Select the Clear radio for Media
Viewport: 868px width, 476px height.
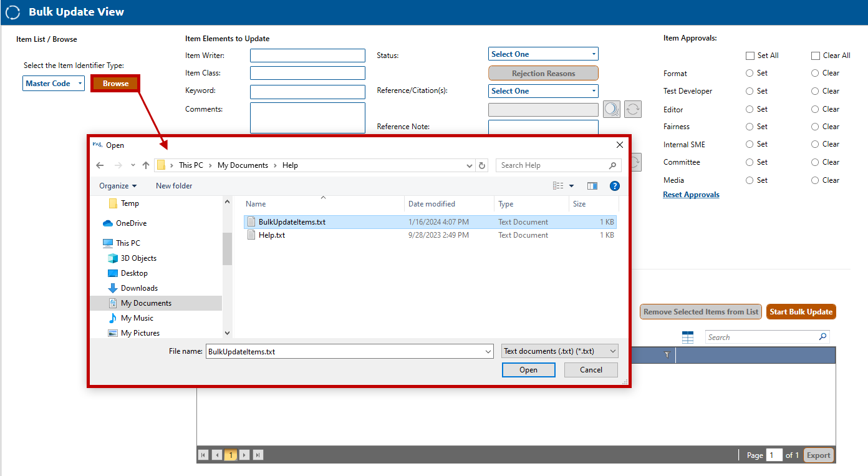point(815,180)
